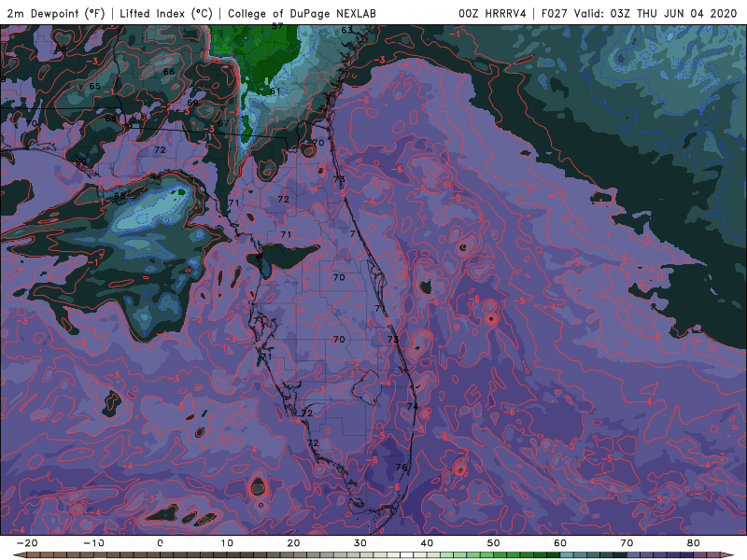Click the "College of DuPage NEXLAB" label

[x=302, y=13]
